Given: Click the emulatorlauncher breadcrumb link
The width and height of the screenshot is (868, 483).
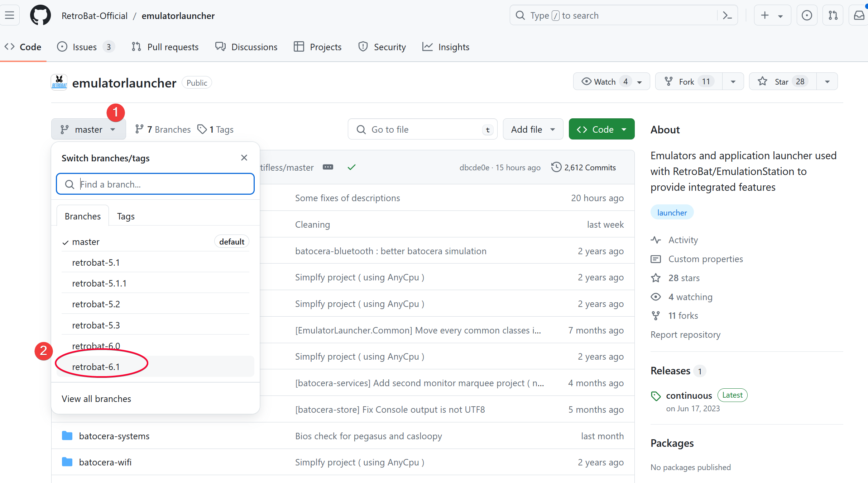Looking at the screenshot, I should (178, 16).
